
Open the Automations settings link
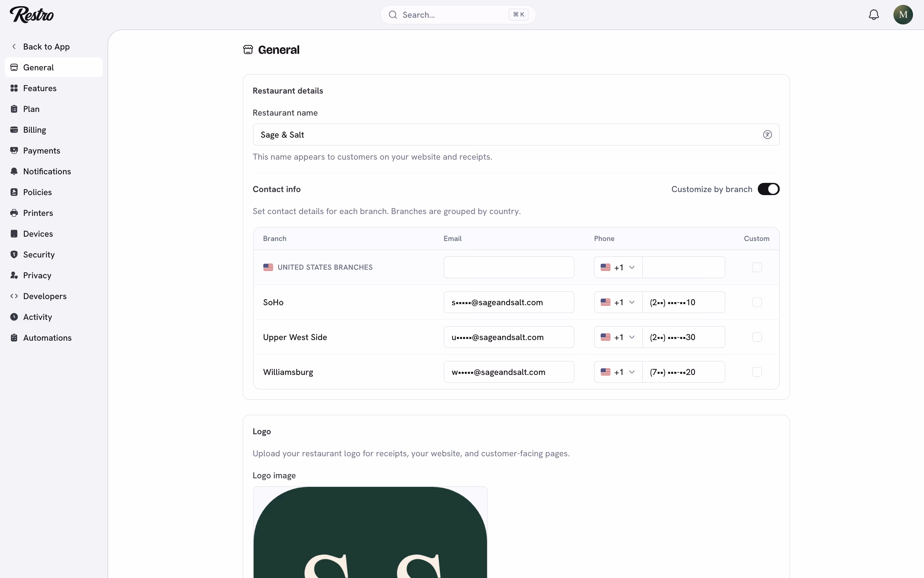point(54,338)
